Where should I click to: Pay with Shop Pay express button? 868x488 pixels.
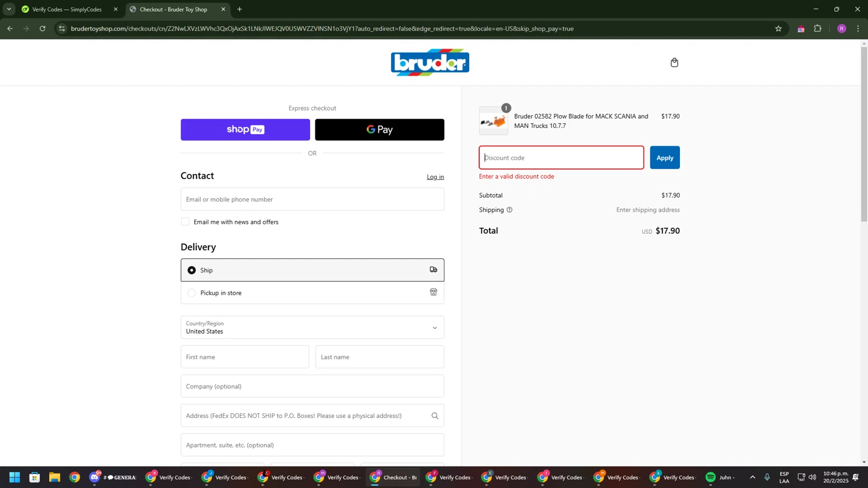click(245, 130)
